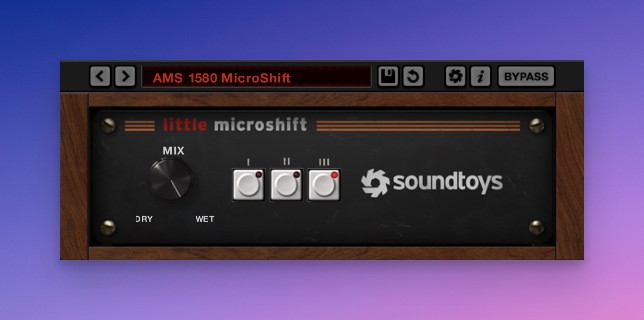The image size is (644, 320).
Task: Select the active style III button
Action: point(324,185)
